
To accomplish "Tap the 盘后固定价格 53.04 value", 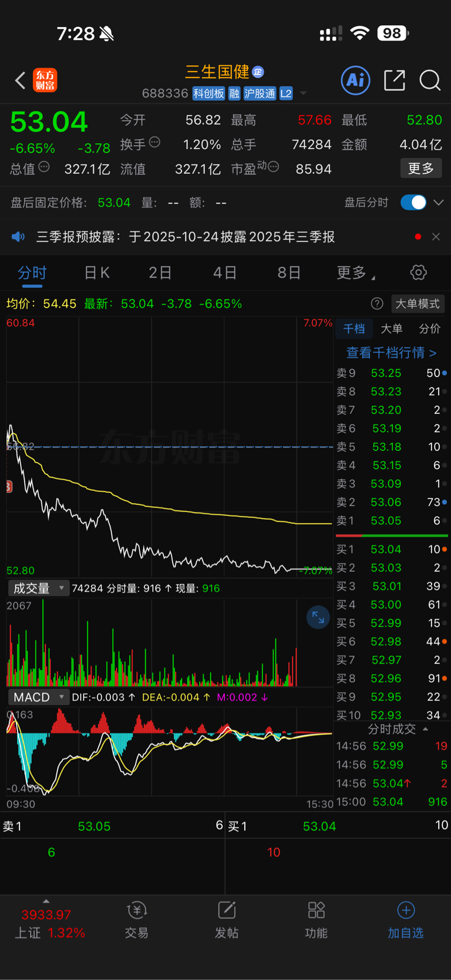I will pyautogui.click(x=114, y=203).
